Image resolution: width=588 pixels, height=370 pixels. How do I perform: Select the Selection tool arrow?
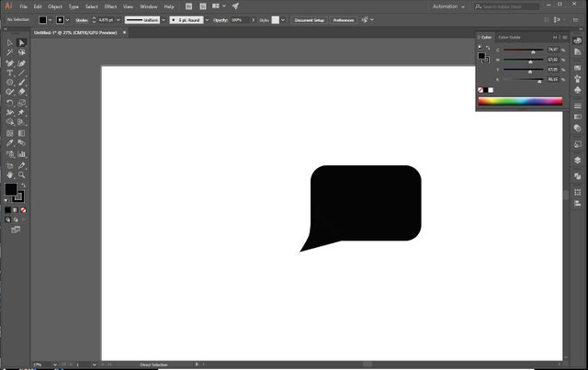click(10, 43)
